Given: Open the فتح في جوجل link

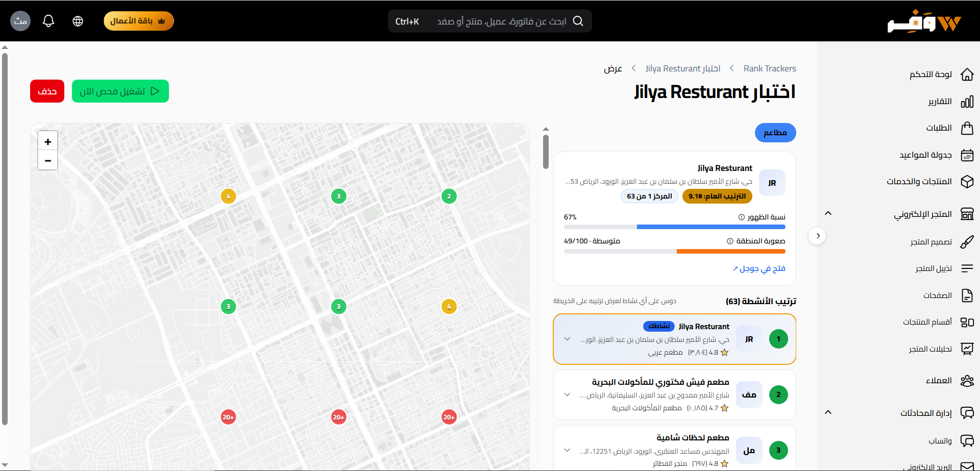Looking at the screenshot, I should 759,268.
